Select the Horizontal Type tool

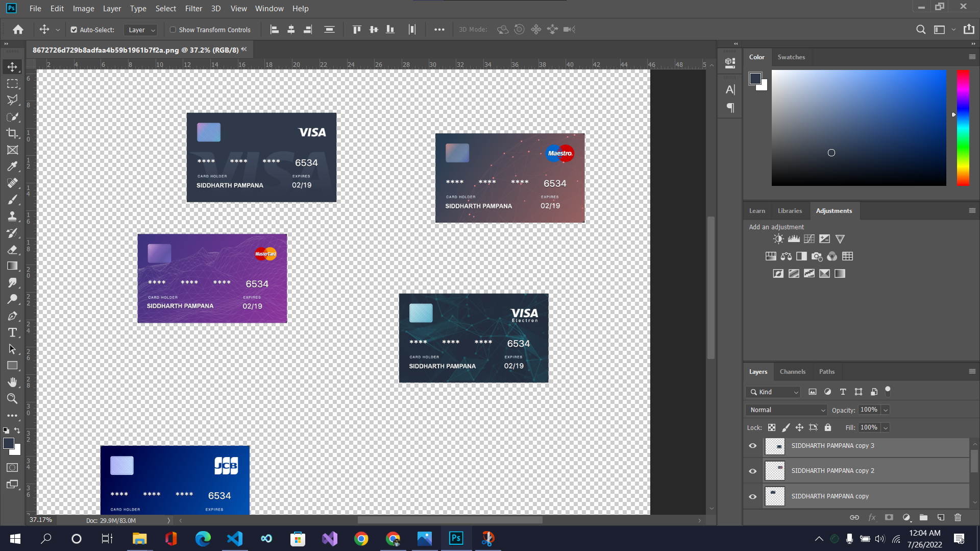tap(13, 332)
